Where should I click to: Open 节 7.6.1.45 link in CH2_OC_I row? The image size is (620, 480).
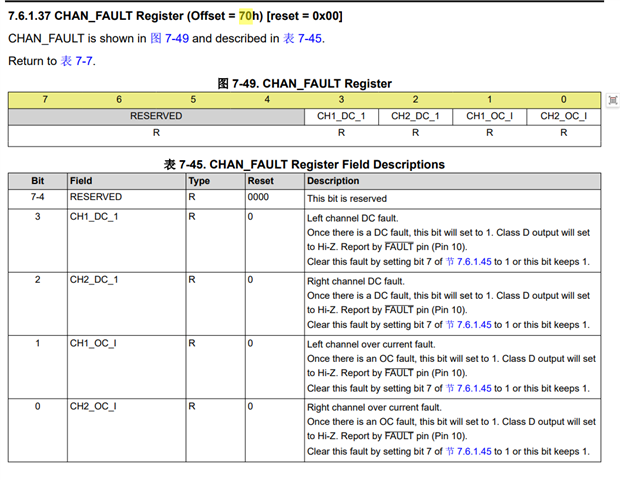tap(469, 451)
